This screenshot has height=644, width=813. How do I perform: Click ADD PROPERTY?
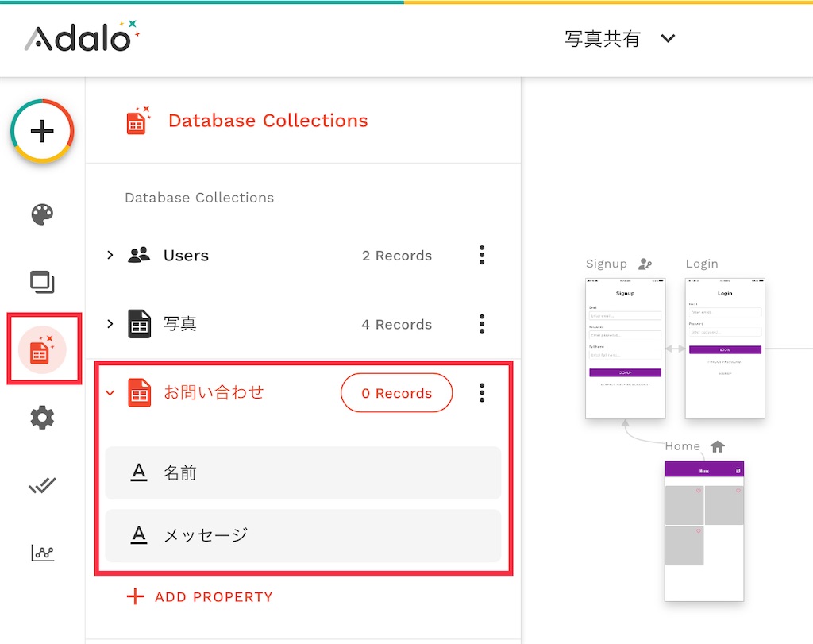[199, 597]
